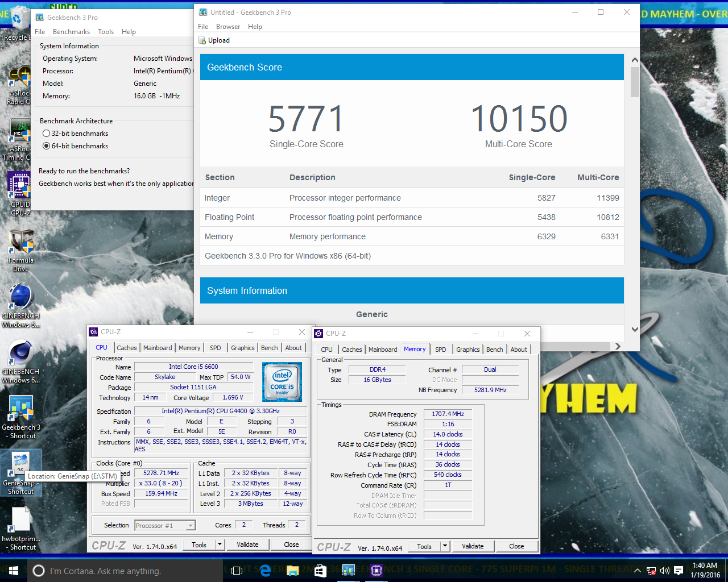Switch to Mainboard tab in left CPU-Z
Screen dimensions: 728x582
(x=158, y=348)
